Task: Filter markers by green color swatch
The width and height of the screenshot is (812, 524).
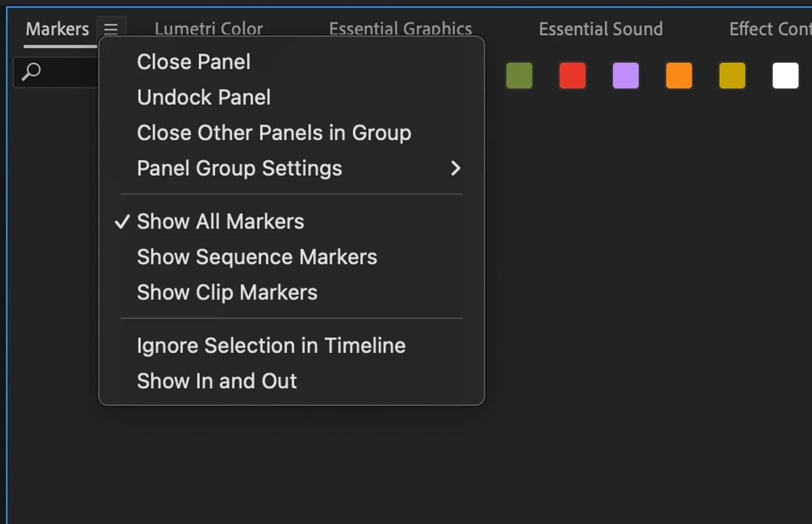Action: point(519,76)
